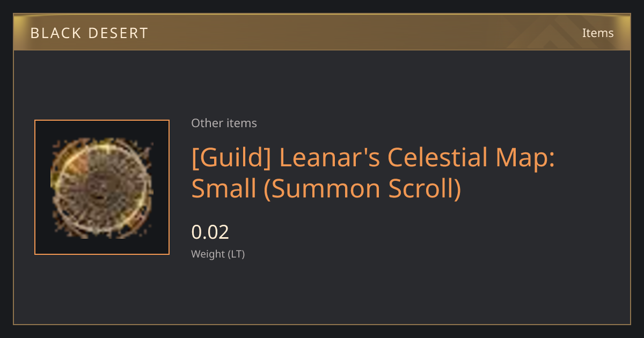Click the word 'Other' above the item name
644x338 pixels.
click(207, 123)
